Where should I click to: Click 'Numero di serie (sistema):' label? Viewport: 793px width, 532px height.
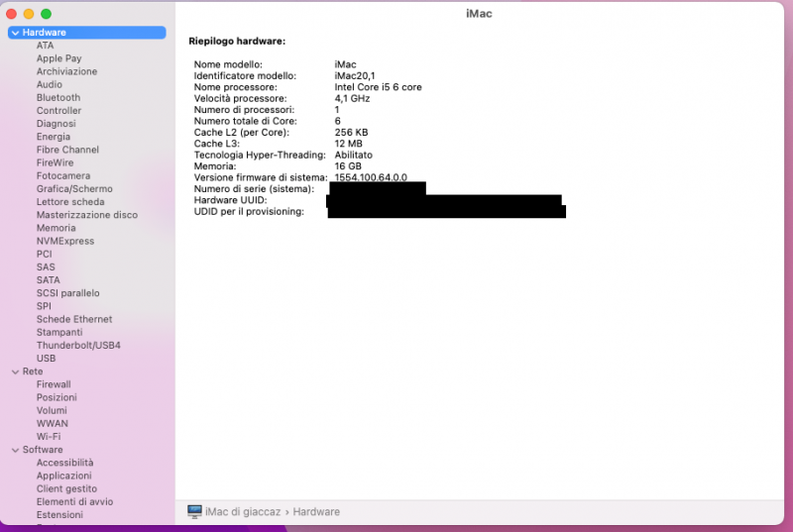point(254,189)
